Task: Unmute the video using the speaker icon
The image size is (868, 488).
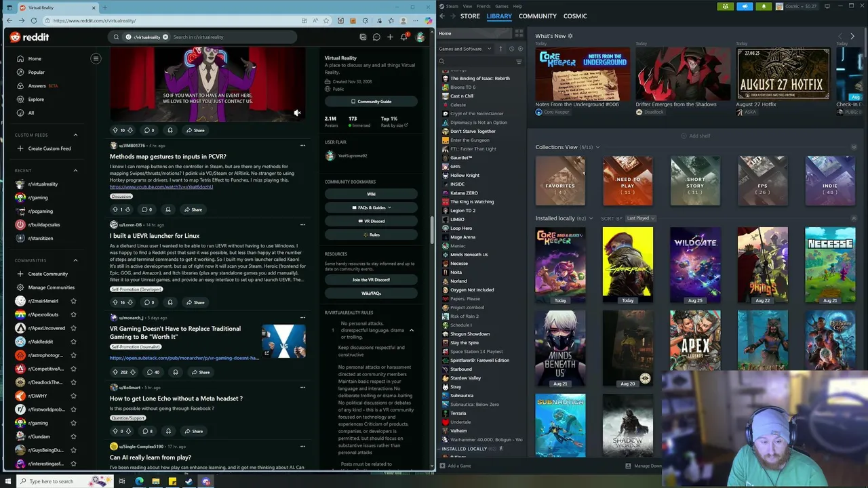Action: point(297,113)
